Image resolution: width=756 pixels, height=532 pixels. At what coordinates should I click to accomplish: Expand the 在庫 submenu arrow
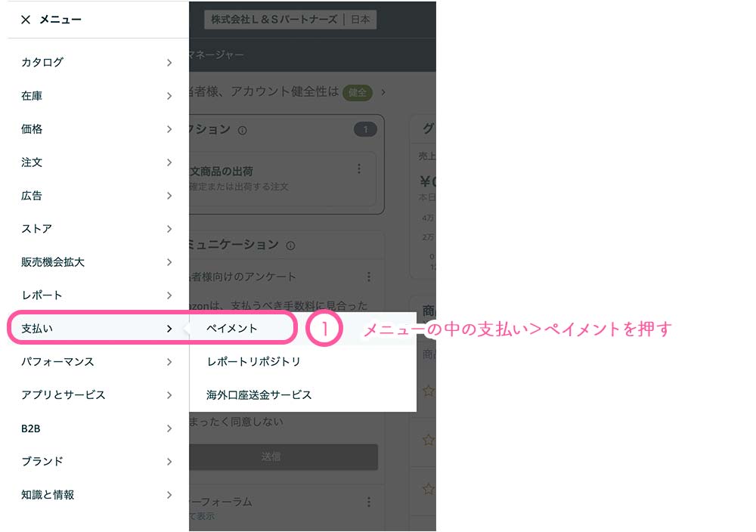[x=169, y=96]
